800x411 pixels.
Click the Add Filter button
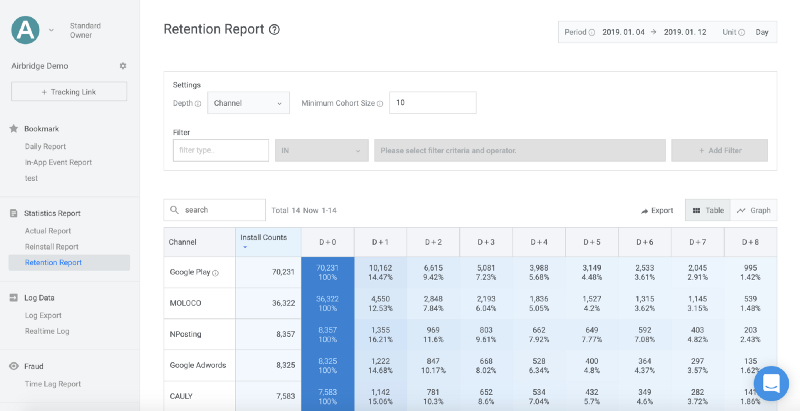point(719,150)
